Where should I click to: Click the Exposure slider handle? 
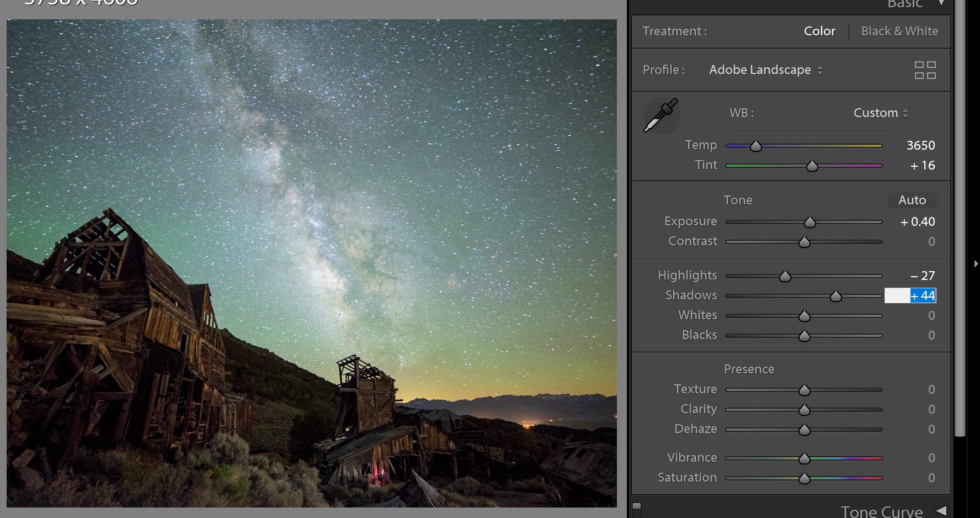[809, 221]
